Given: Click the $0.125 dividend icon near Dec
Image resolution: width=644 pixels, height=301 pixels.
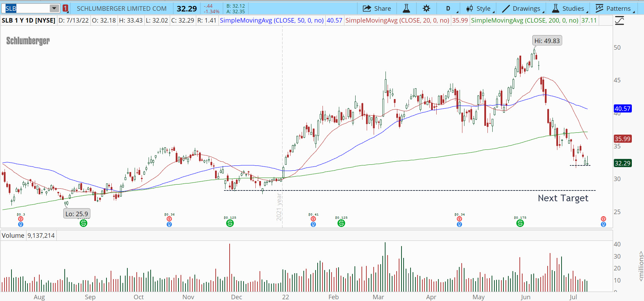Looking at the screenshot, I should pos(230,223).
